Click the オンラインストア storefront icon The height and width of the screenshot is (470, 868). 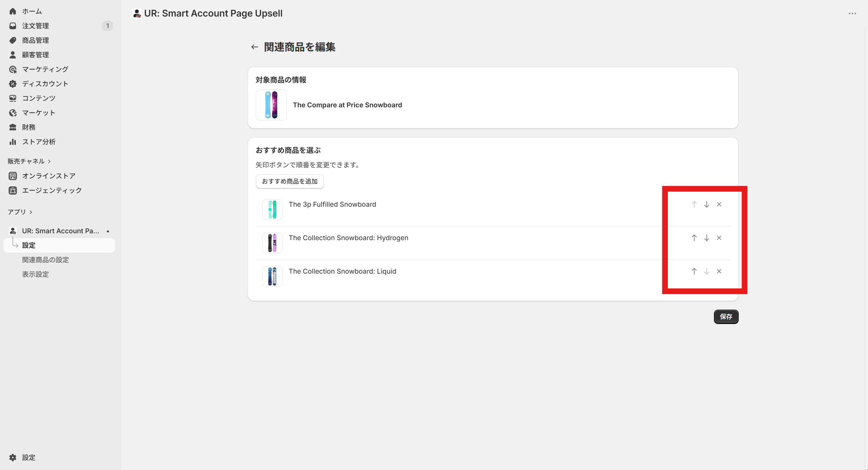pos(13,176)
